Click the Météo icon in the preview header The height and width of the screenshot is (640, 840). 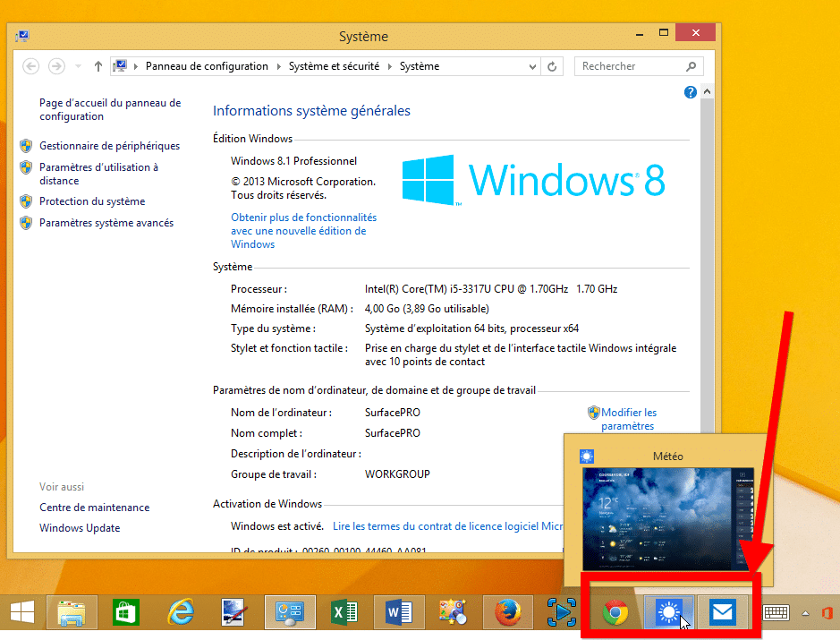[587, 457]
